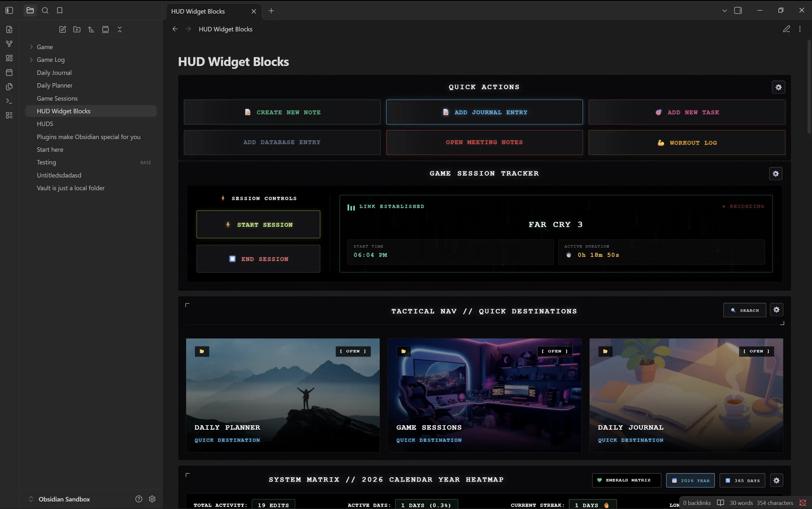Click the 0 backlinks status item

point(697,503)
